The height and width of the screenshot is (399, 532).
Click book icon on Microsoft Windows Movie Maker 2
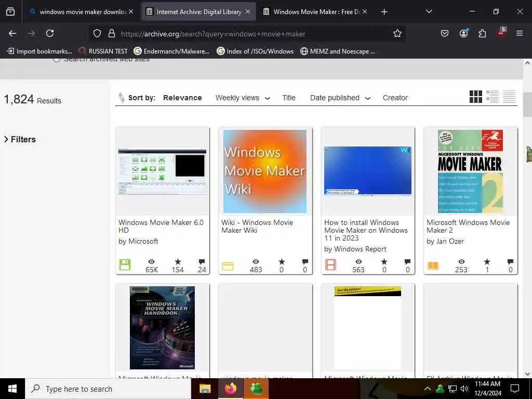click(433, 265)
